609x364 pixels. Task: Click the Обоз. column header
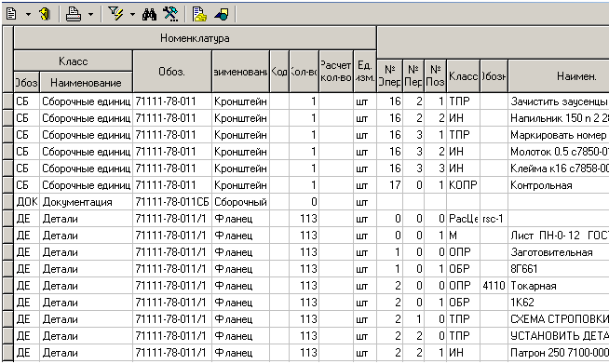click(x=172, y=72)
